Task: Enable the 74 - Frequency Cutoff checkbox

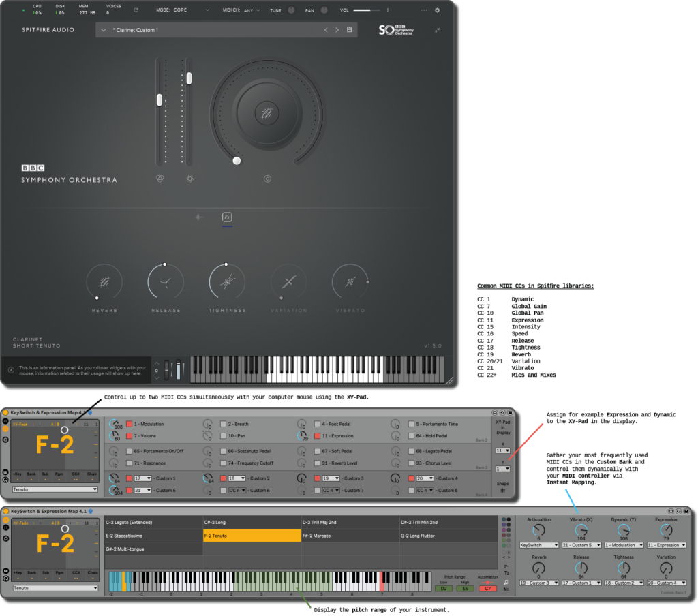Action: point(223,463)
